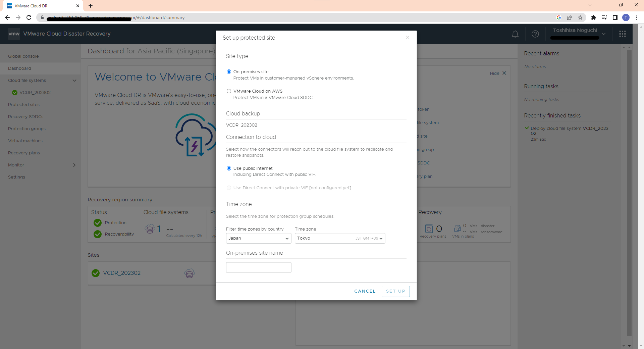Click the share page icon in address bar
Image resolution: width=644 pixels, height=349 pixels.
pyautogui.click(x=570, y=17)
